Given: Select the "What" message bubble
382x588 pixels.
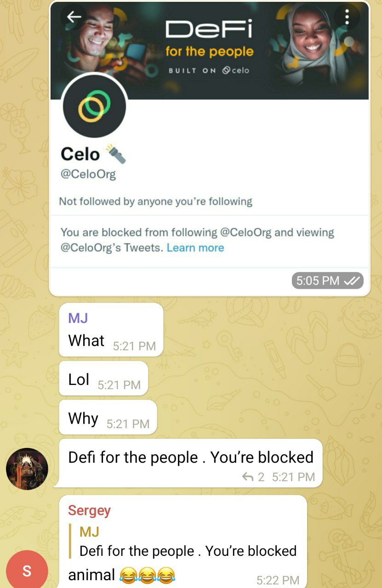Looking at the screenshot, I should 111,330.
